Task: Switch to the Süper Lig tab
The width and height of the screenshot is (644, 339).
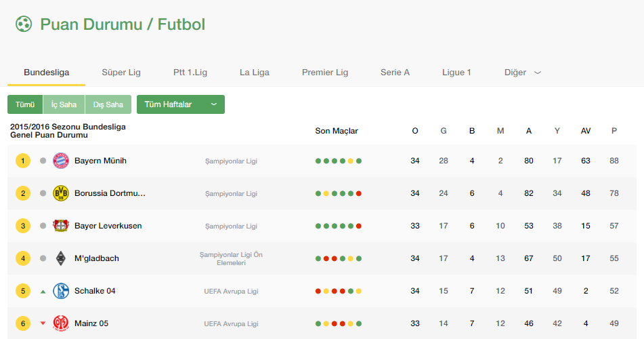Action: [121, 73]
